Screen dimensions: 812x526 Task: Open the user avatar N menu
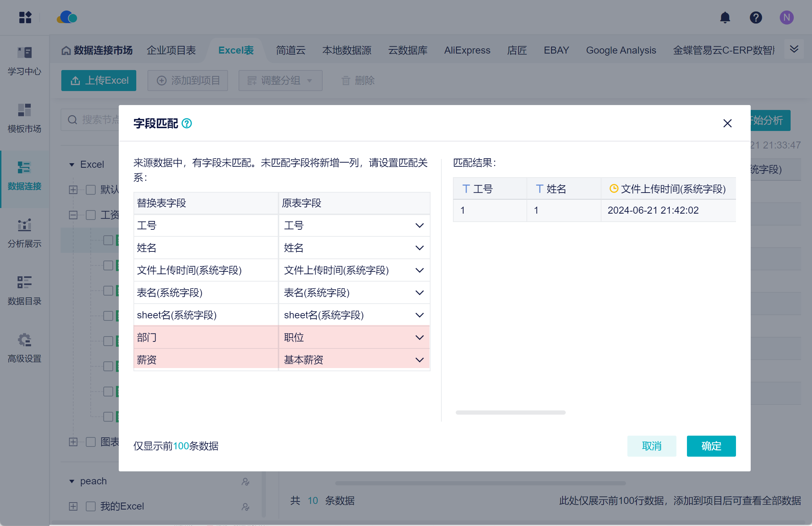point(786,18)
